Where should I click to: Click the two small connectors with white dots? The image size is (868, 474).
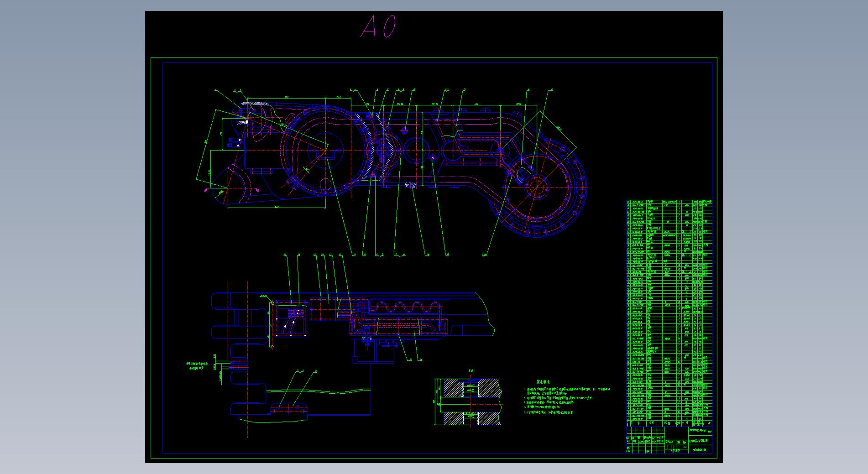click(x=235, y=142)
